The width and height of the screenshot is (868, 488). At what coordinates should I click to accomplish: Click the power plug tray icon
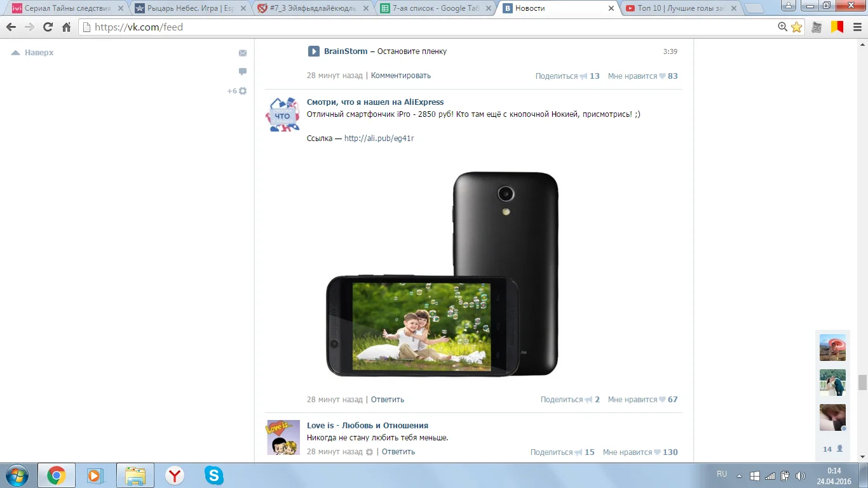click(x=785, y=476)
